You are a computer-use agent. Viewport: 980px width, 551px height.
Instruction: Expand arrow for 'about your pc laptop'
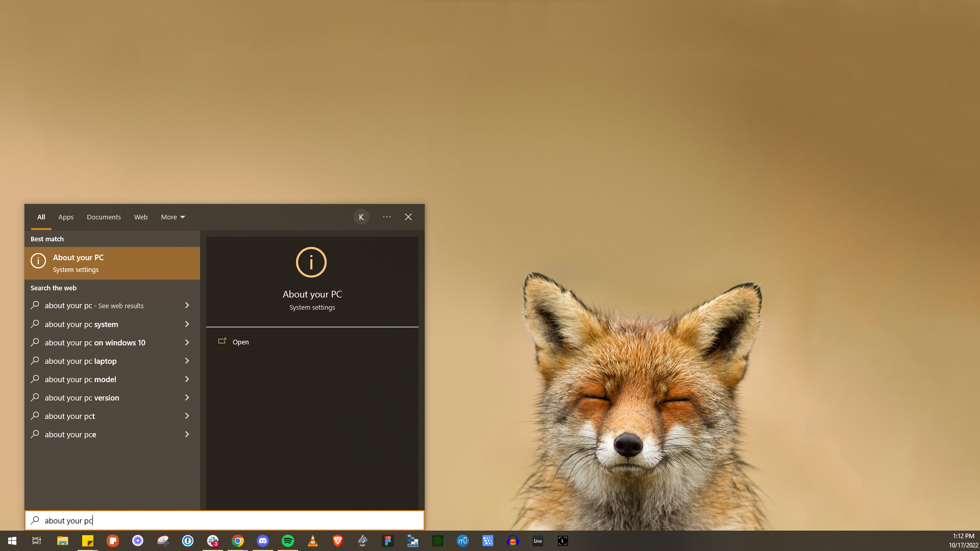coord(187,361)
